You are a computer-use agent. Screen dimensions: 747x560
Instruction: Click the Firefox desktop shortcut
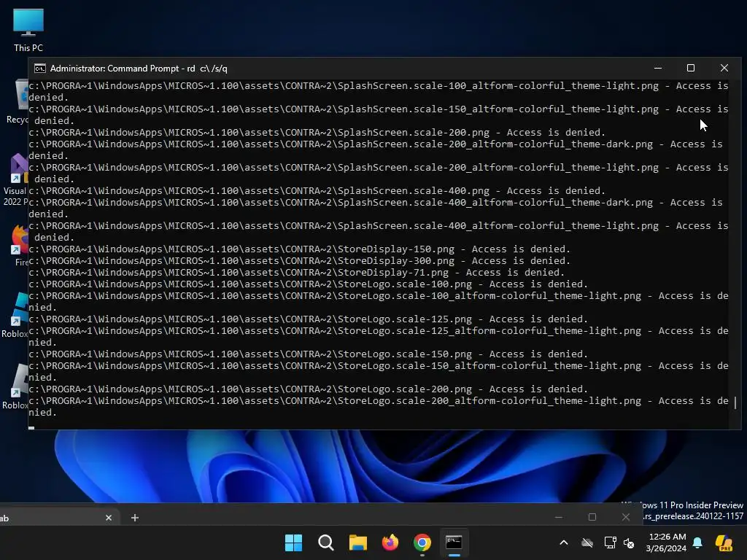pyautogui.click(x=20, y=245)
